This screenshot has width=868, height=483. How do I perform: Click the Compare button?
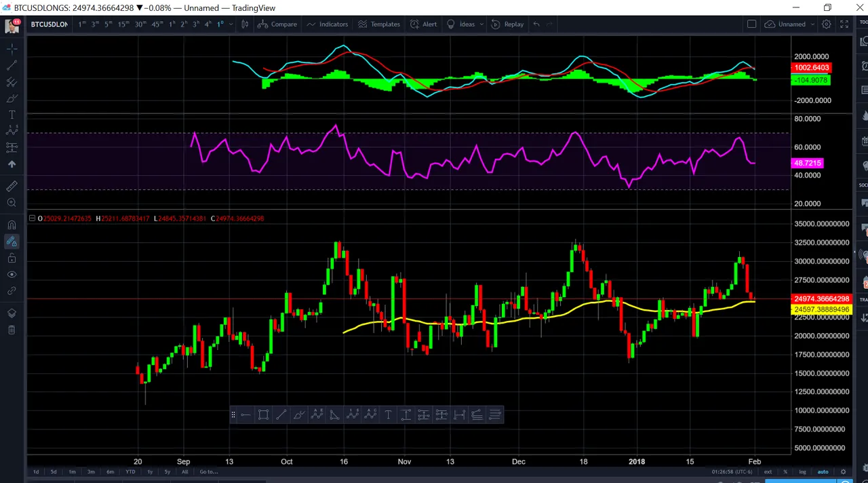pos(278,24)
